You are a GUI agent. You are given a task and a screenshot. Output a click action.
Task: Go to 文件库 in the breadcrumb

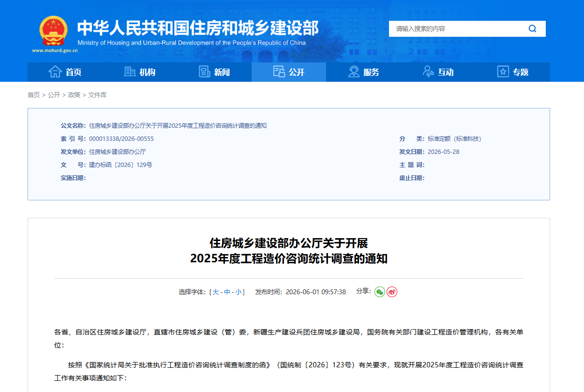[97, 95]
